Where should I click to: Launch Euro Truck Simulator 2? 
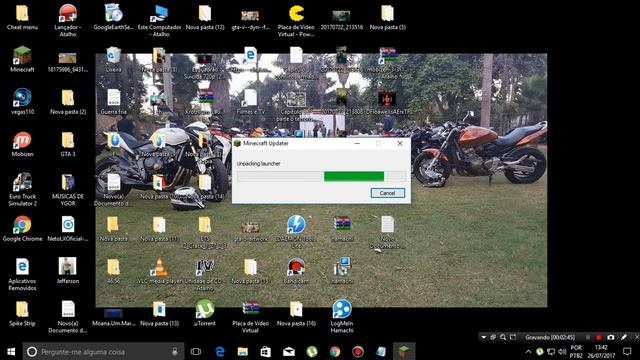tap(22, 189)
